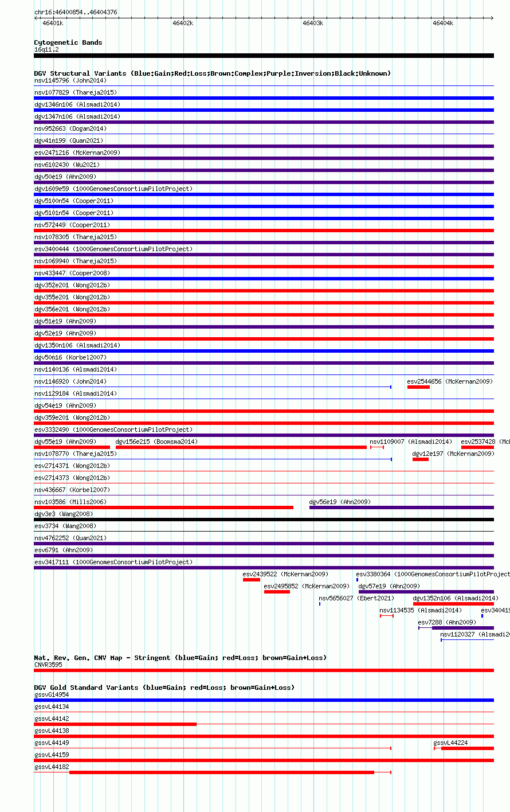Viewport: 510px width, 812px height.
Task: Click the short red dgv55e19 (Ahn2009) bar
Action: 72,447
